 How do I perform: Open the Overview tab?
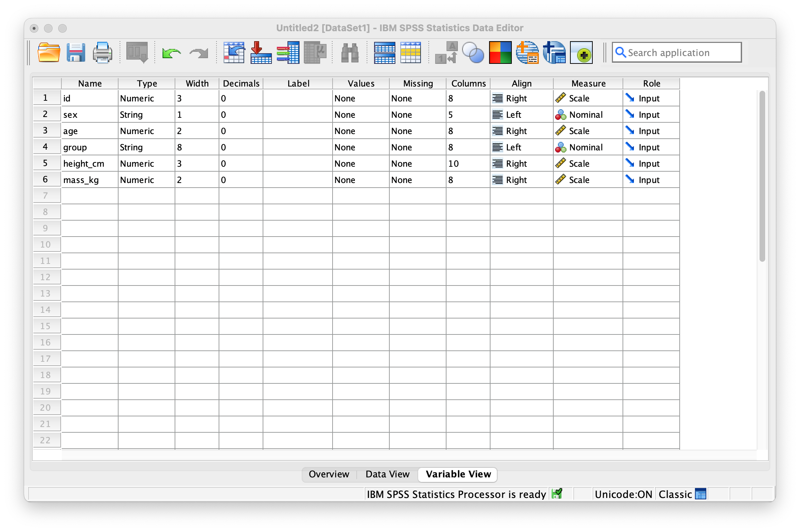point(329,474)
